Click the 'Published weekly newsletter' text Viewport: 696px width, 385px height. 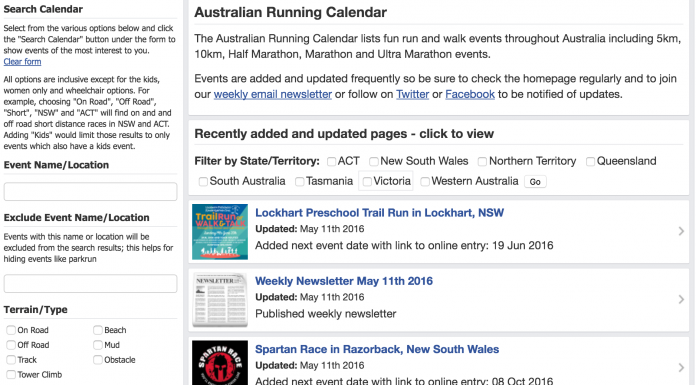(x=325, y=314)
